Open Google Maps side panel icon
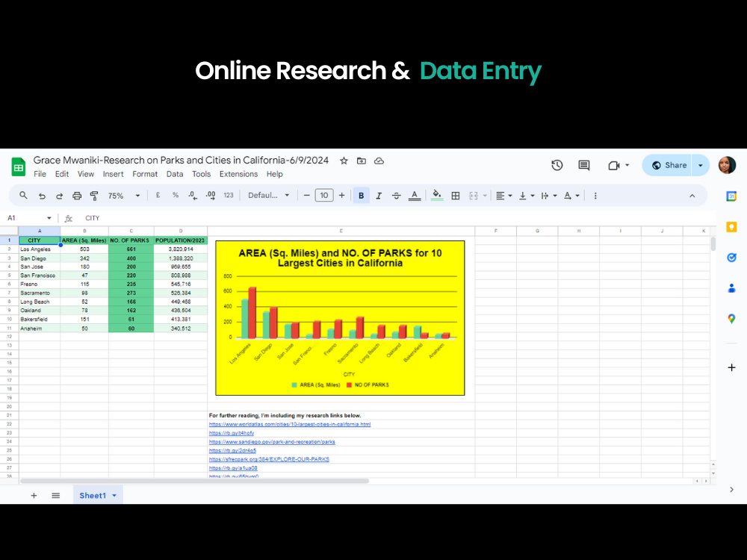Screen dimensions: 747x560 [x=731, y=319]
